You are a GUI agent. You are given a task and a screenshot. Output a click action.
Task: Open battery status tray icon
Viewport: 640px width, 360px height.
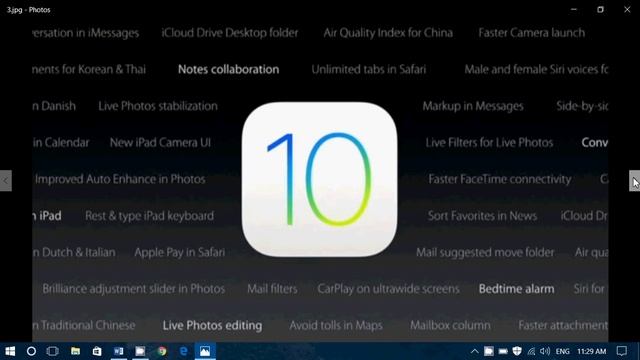pos(503,351)
